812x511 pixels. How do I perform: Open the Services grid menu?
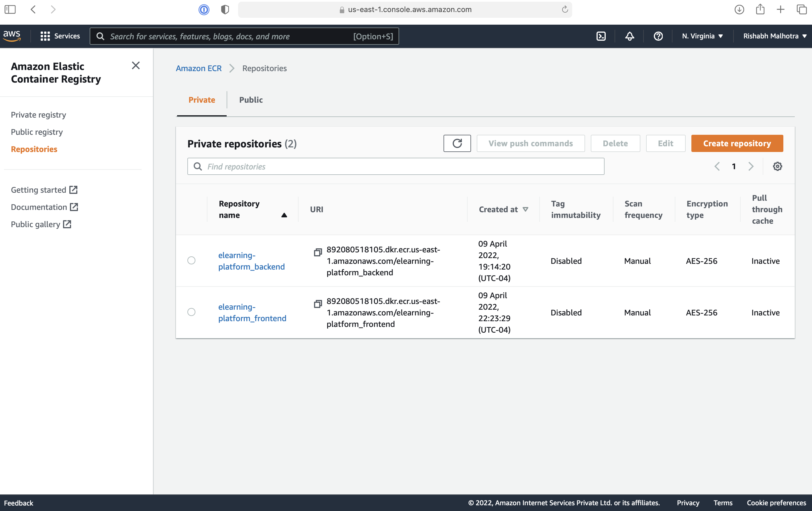60,36
